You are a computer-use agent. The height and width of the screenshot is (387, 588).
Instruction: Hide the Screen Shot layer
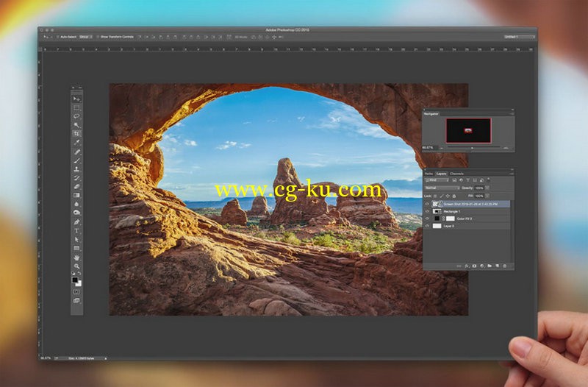pos(427,204)
